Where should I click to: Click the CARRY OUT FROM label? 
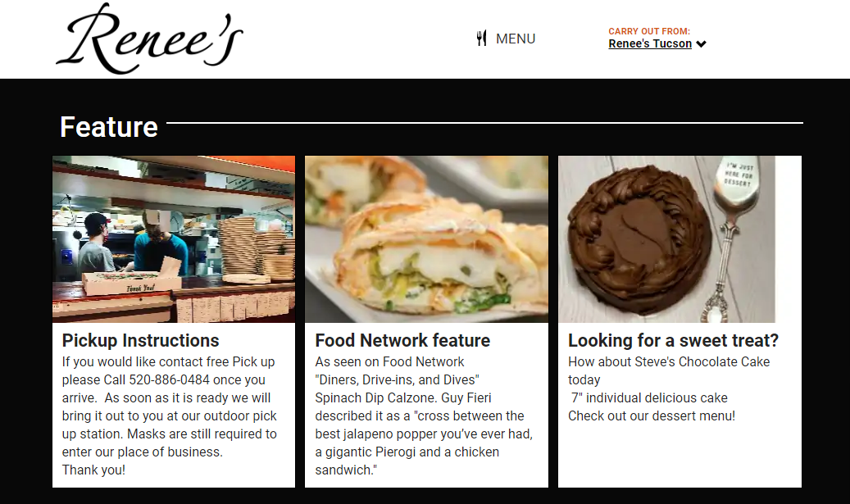pyautogui.click(x=649, y=31)
